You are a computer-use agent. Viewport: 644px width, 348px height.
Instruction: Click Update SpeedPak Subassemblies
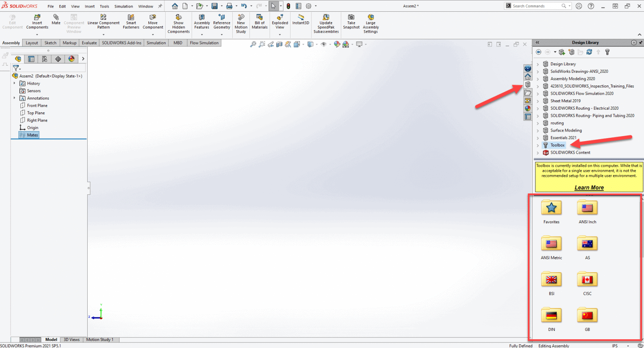[x=326, y=23]
